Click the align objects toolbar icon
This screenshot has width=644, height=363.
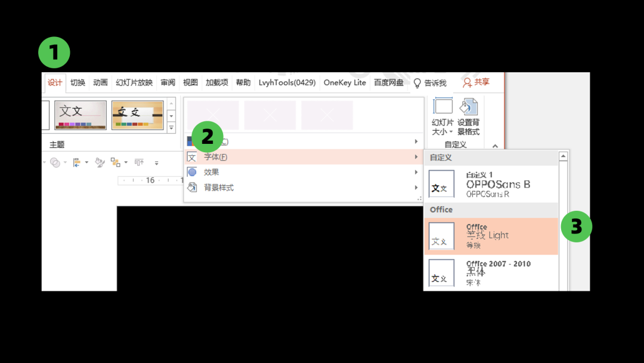point(77,162)
